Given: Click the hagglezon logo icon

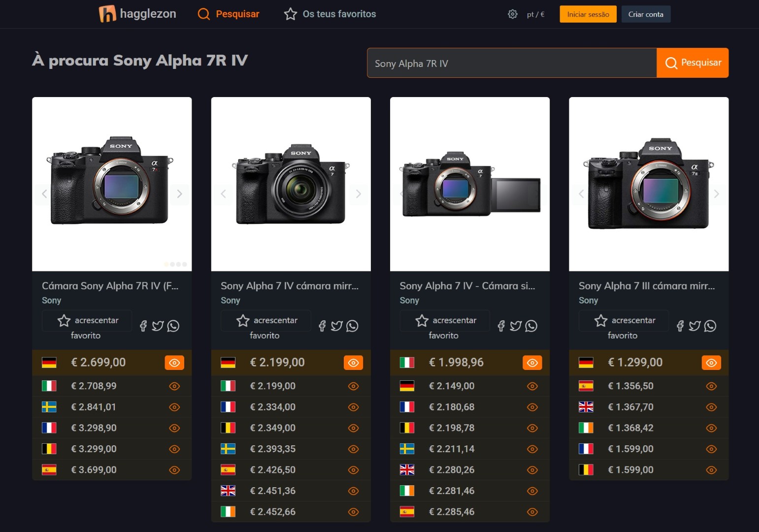Looking at the screenshot, I should pyautogui.click(x=107, y=14).
